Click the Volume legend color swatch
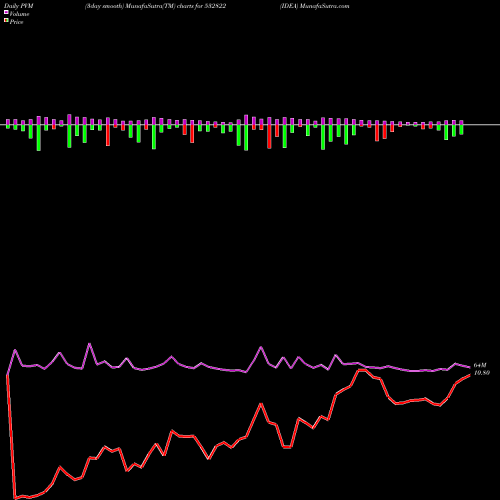 [x=6, y=12]
